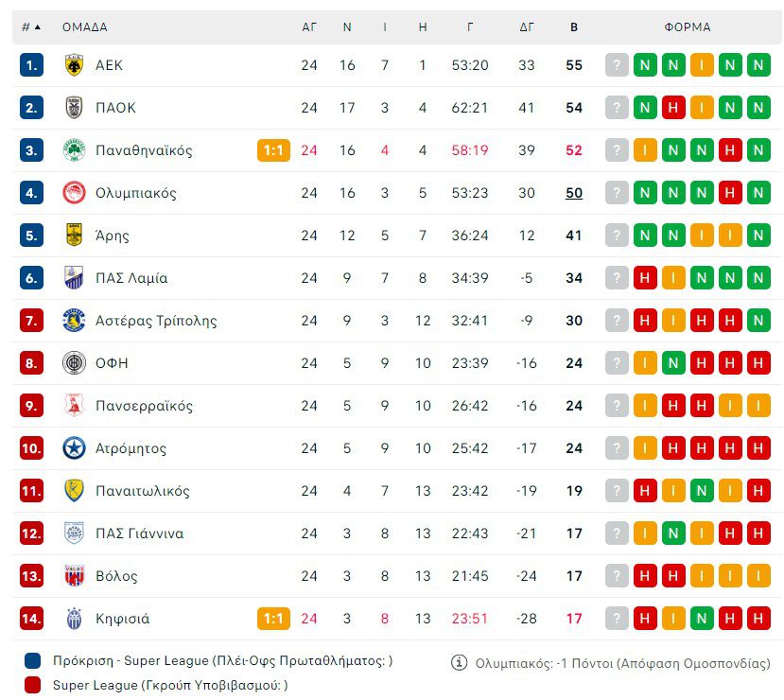
Task: Click the Παναιτωλικός yellow crest icon
Action: click(x=74, y=491)
